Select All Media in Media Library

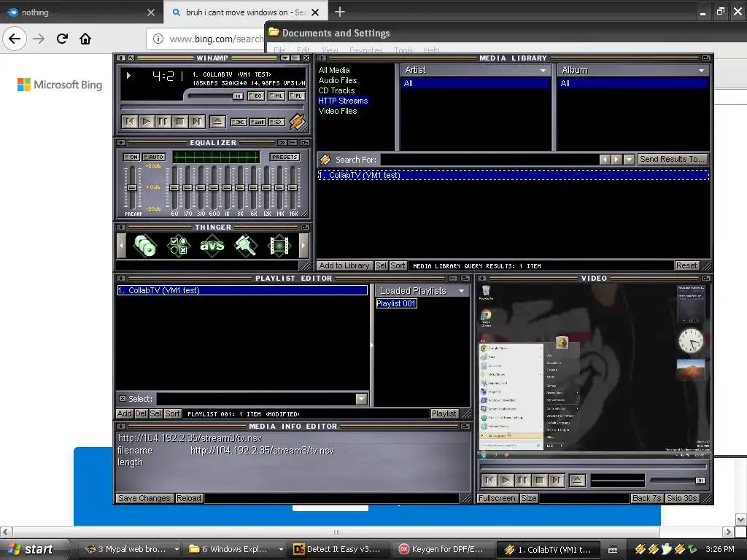334,70
